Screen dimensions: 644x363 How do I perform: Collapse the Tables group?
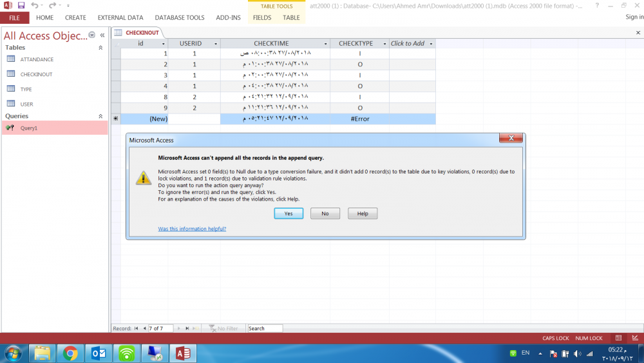100,48
